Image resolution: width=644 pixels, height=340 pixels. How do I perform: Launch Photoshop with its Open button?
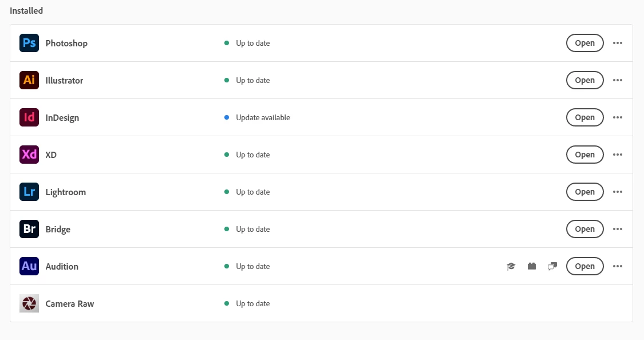[585, 43]
